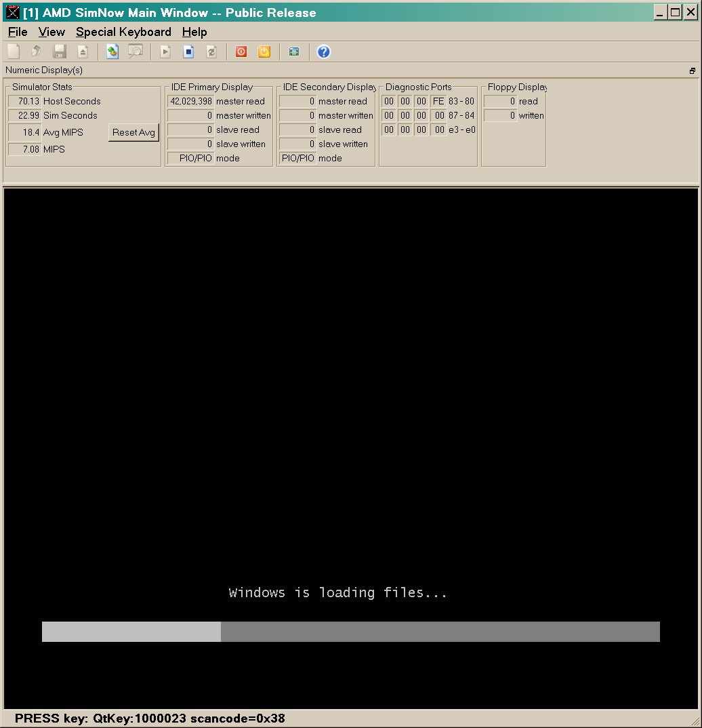Open the View menu
The width and height of the screenshot is (702, 728).
tap(51, 32)
